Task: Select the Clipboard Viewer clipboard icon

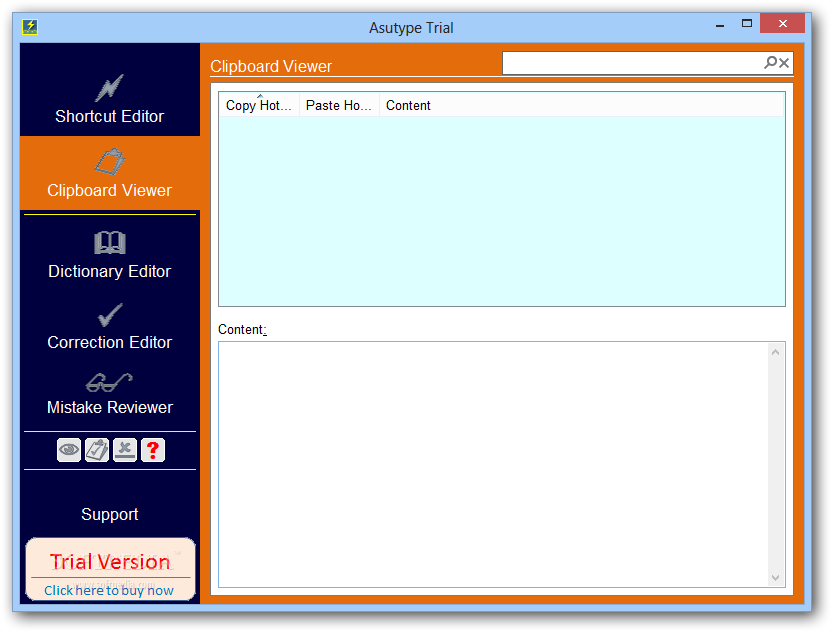Action: pos(110,162)
